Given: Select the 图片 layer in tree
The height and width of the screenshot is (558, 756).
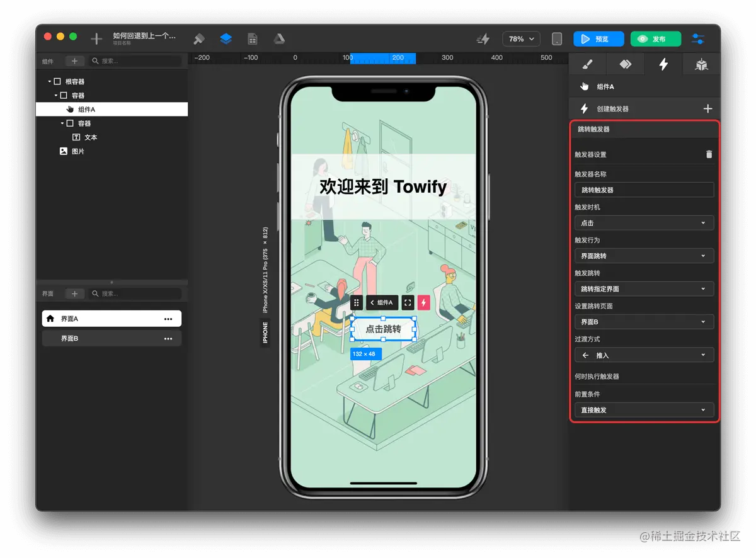Looking at the screenshot, I should click(112, 151).
